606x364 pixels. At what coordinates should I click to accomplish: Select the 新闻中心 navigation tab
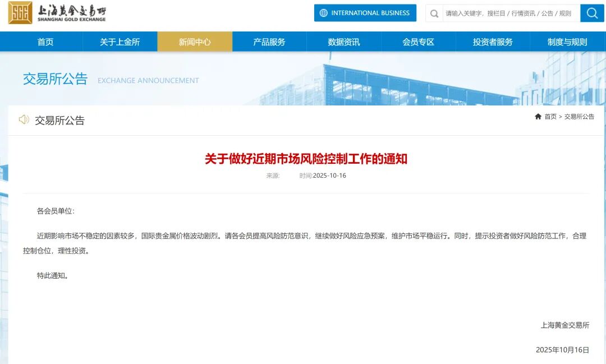point(194,41)
